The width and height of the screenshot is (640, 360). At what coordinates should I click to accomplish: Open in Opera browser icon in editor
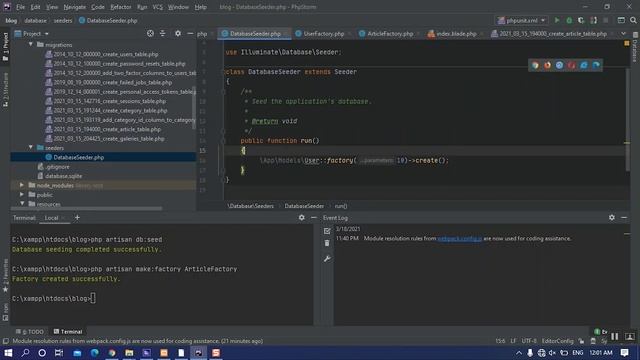572,65
